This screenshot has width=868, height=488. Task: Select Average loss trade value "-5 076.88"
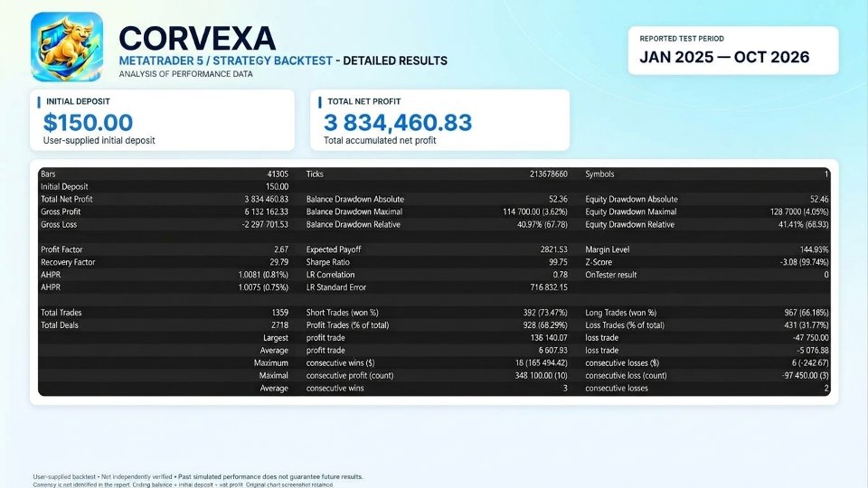812,351
